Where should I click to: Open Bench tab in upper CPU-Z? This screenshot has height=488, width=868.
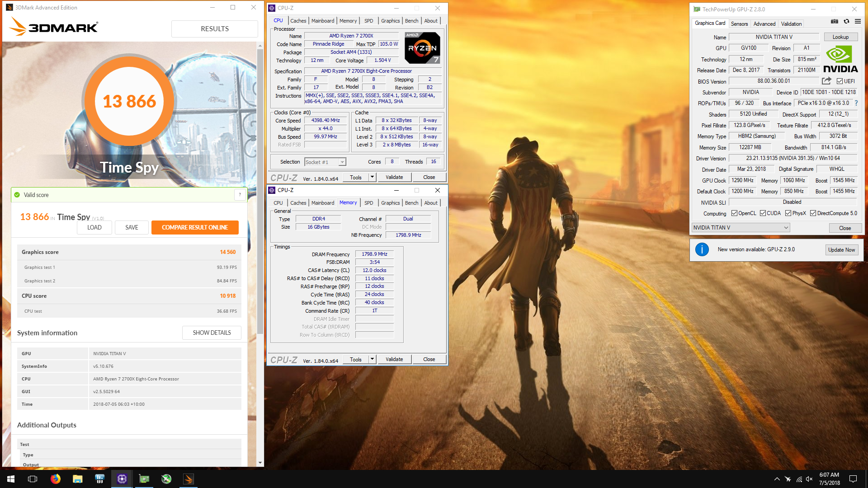point(411,21)
